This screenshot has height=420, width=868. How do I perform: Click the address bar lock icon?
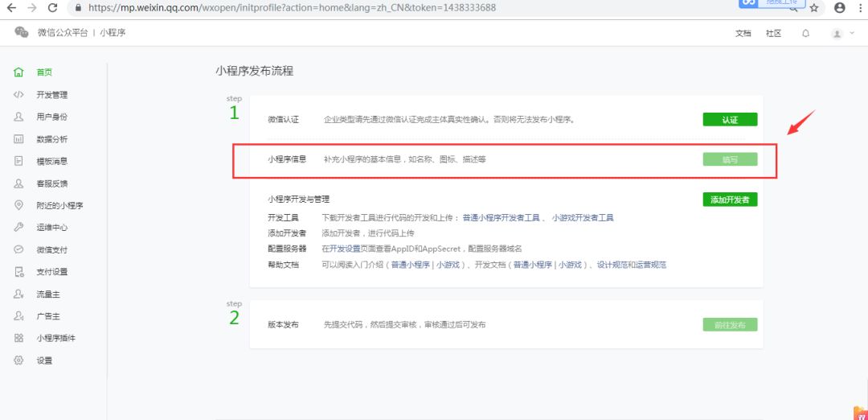78,8
